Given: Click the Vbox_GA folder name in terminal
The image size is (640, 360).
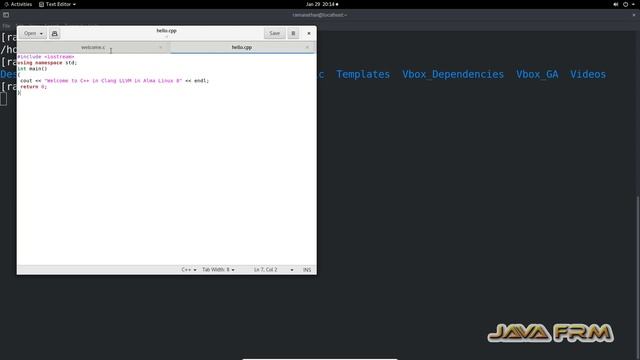Looking at the screenshot, I should (x=537, y=74).
